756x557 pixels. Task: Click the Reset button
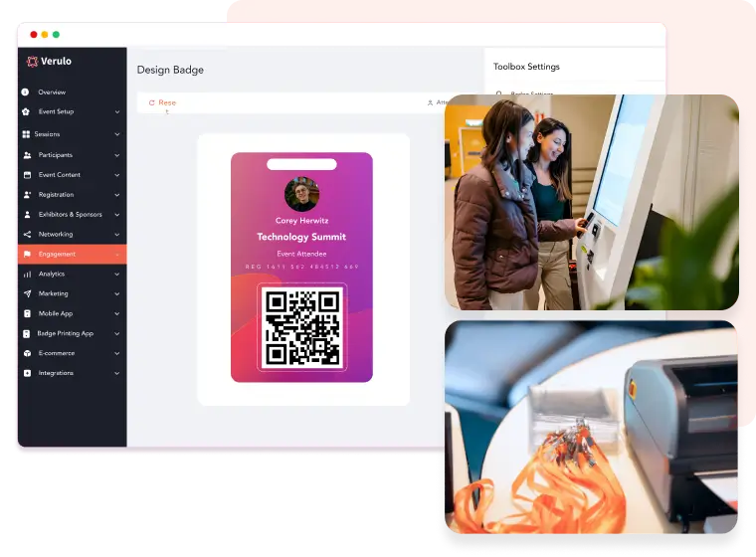pos(162,102)
